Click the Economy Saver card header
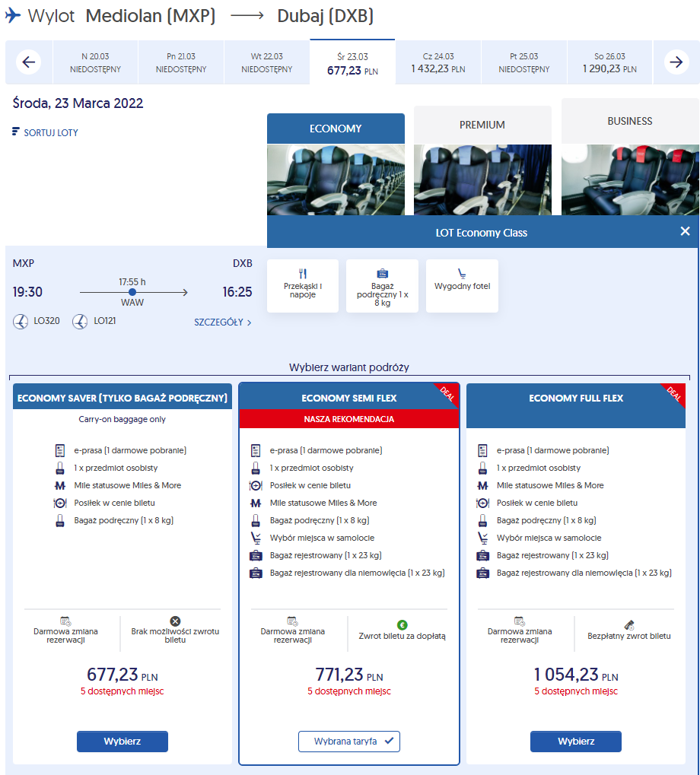 122,398
